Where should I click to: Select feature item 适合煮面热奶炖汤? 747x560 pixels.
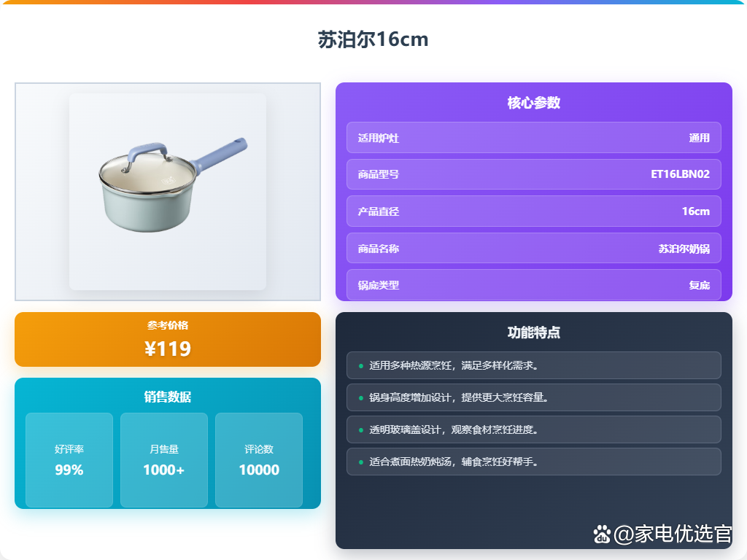point(533,462)
